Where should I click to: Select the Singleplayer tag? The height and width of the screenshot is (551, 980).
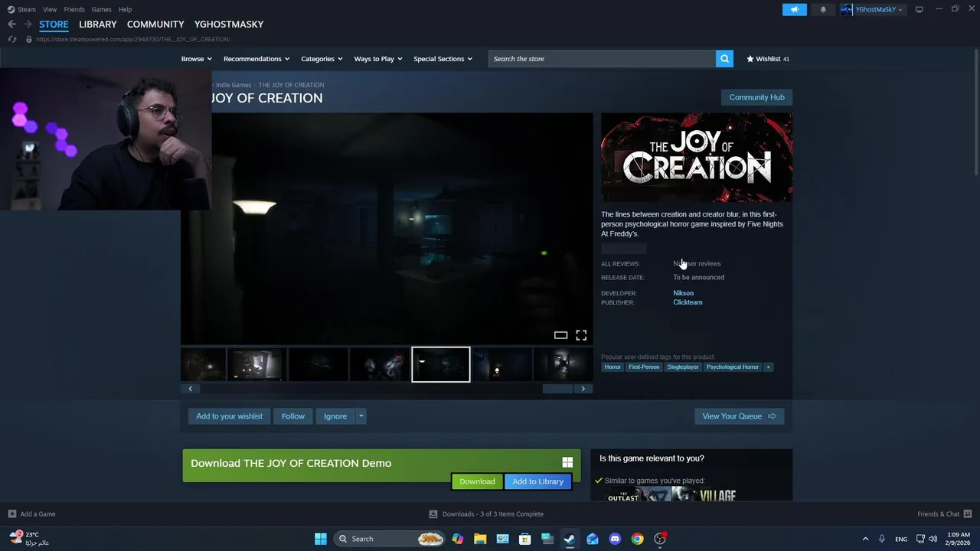tap(683, 367)
